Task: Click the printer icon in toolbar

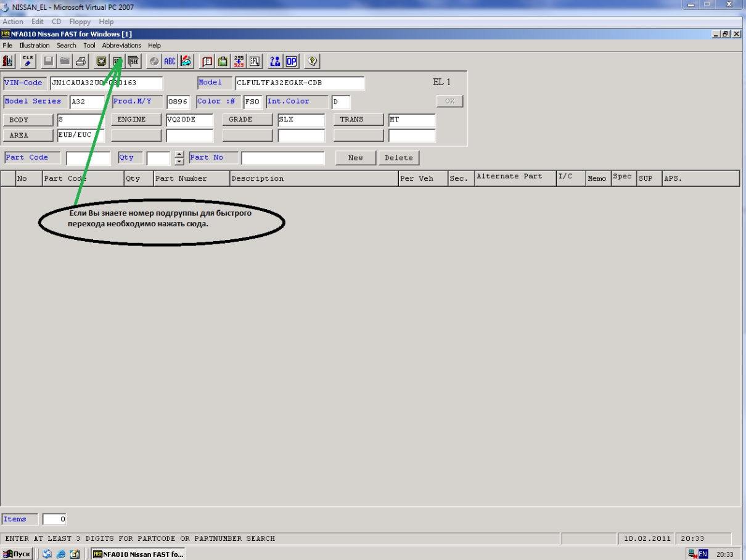Action: (x=80, y=61)
